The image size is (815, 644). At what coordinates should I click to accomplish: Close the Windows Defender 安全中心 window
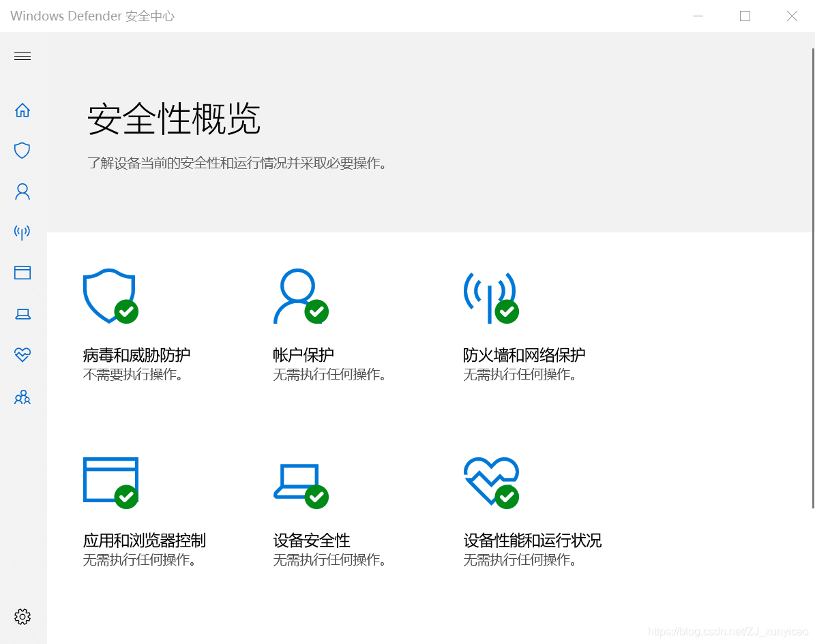[x=792, y=16]
